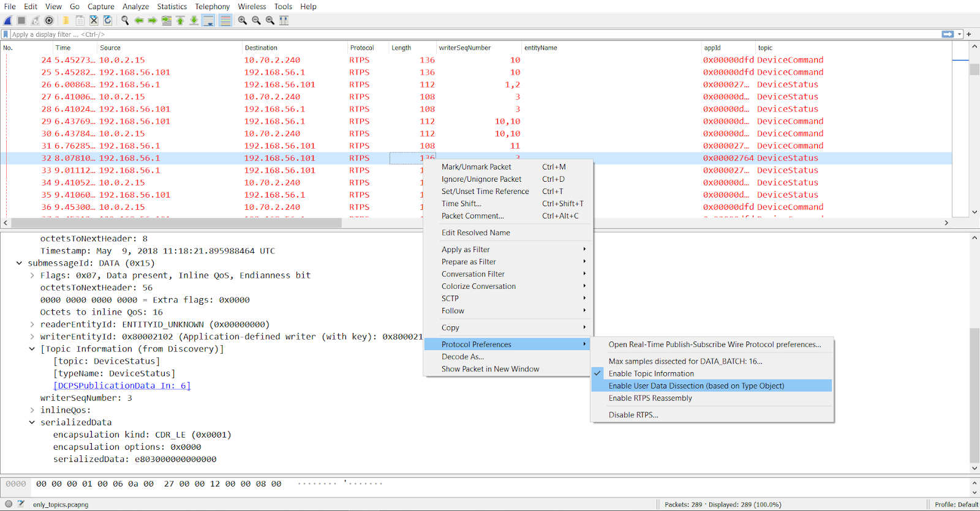The image size is (980, 511).
Task: Start capturing packets with the shark fin icon
Action: point(8,20)
